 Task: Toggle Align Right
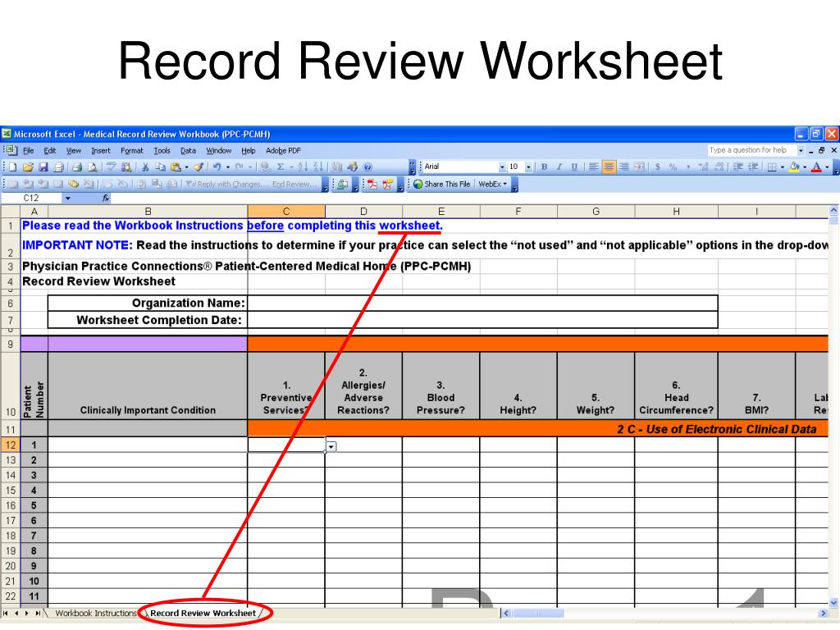tap(624, 167)
